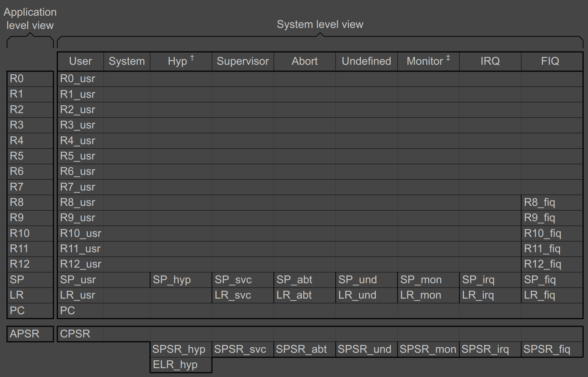Screen dimensions: 588x377
Task: Select the LR_und cell
Action: [366, 295]
